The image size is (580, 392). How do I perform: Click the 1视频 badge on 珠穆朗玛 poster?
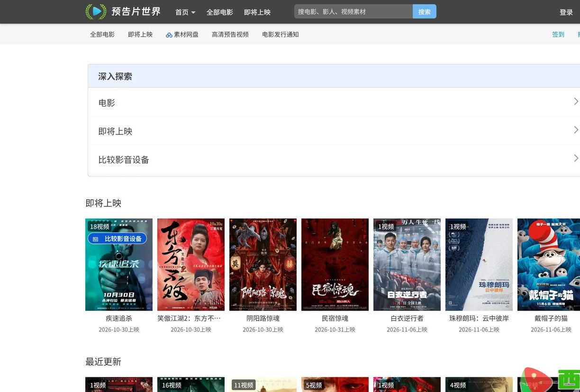[x=458, y=227]
